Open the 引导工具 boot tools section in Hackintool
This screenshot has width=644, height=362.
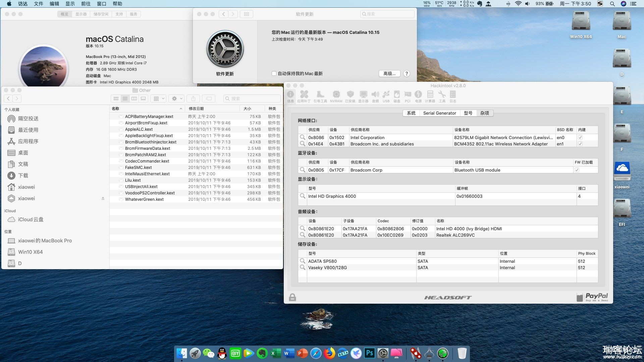pos(320,97)
